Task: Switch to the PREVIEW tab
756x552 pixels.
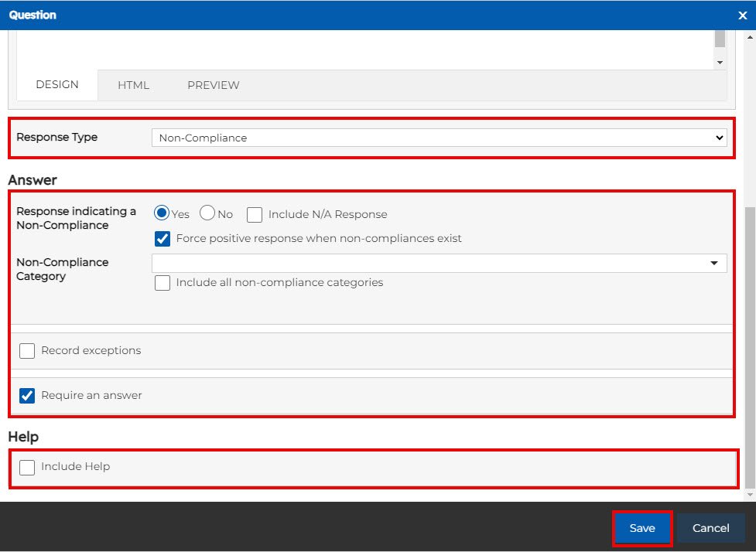Action: (x=213, y=85)
